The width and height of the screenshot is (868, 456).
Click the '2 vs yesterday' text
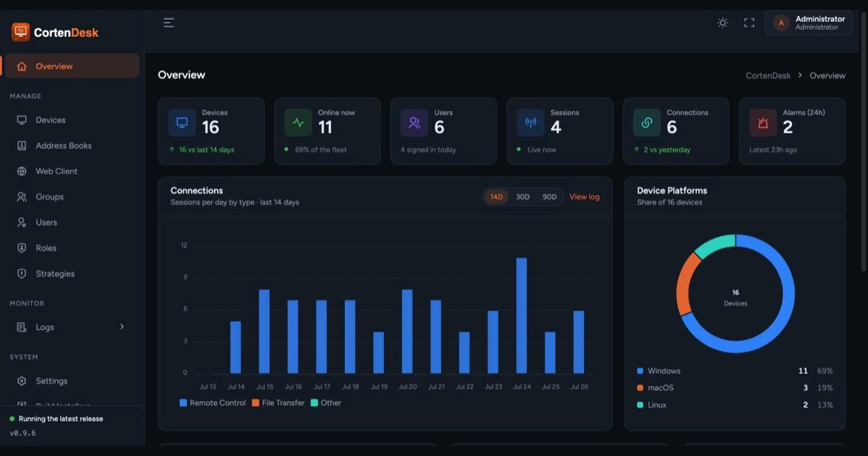[667, 150]
